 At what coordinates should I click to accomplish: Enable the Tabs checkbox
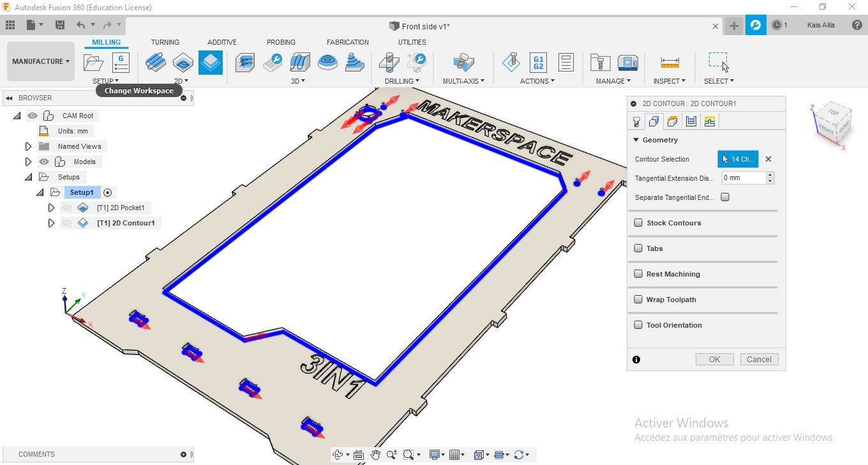coord(638,248)
